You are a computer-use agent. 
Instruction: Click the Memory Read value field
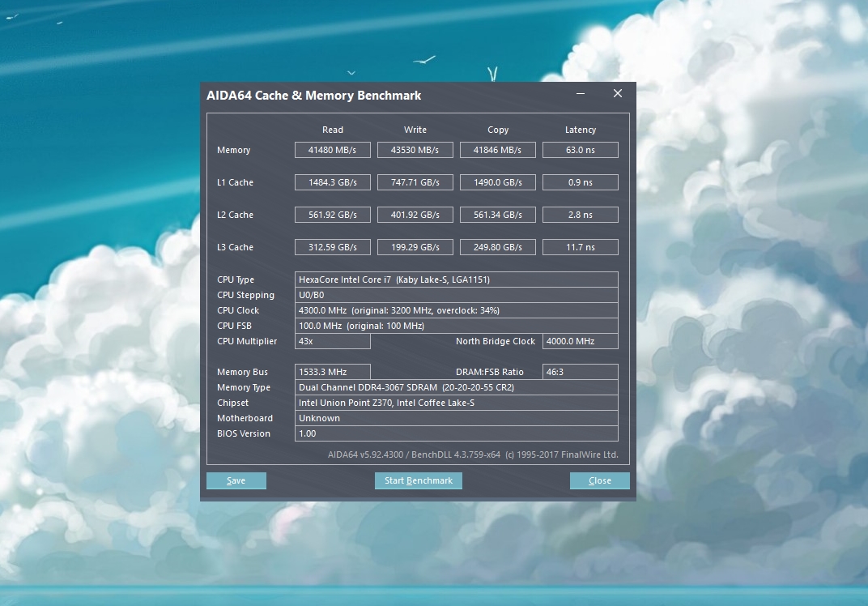point(332,150)
